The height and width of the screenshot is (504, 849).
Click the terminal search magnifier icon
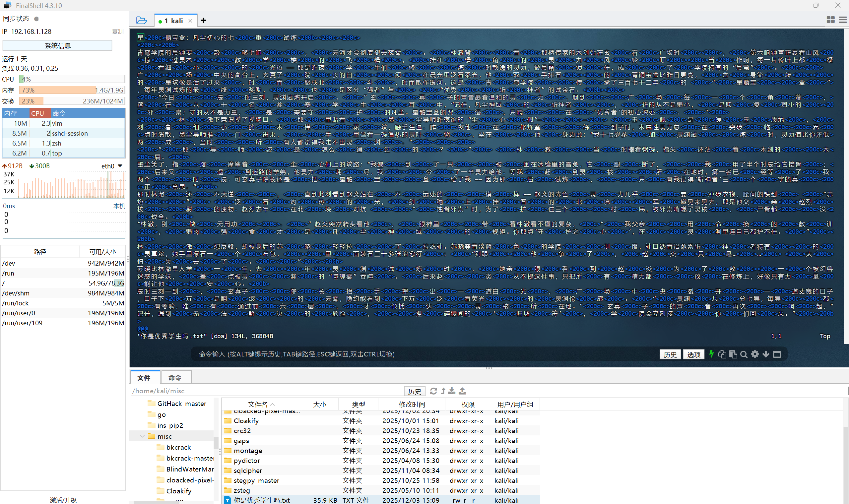[x=744, y=354]
